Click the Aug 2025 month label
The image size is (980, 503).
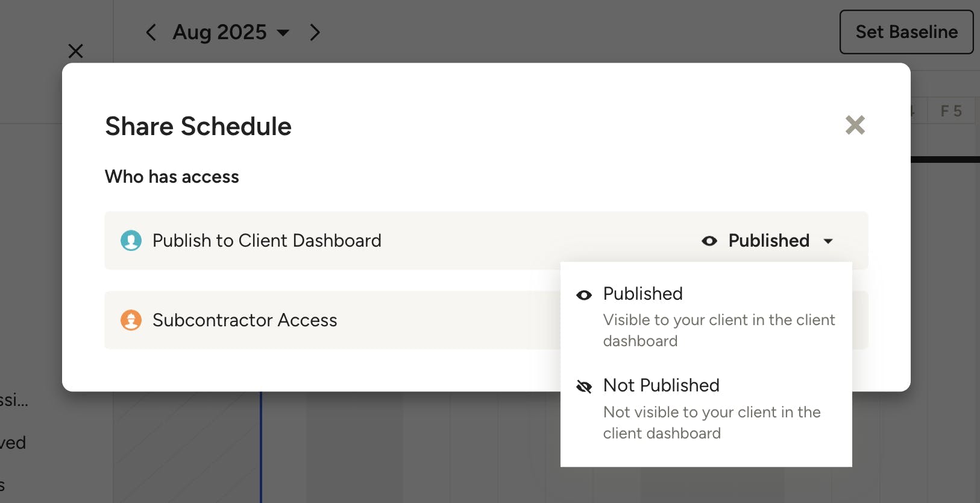219,33
